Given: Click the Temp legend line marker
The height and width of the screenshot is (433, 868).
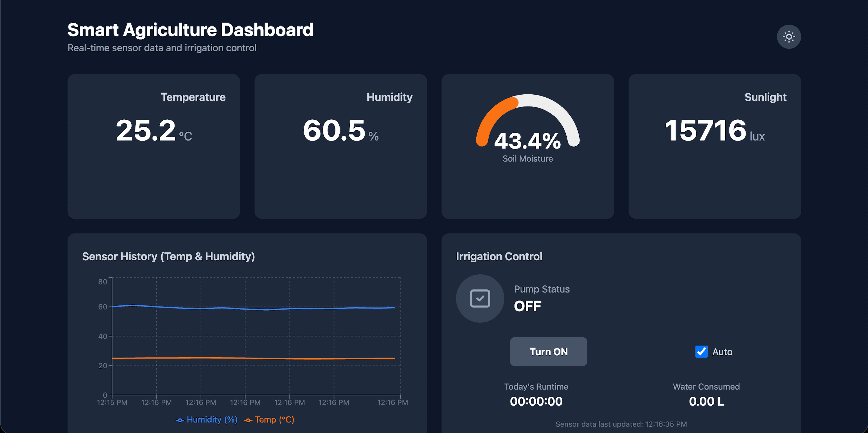Looking at the screenshot, I should click(x=248, y=420).
